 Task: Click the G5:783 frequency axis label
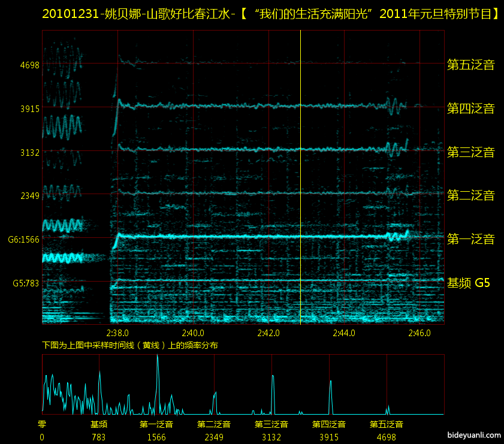coord(26,283)
